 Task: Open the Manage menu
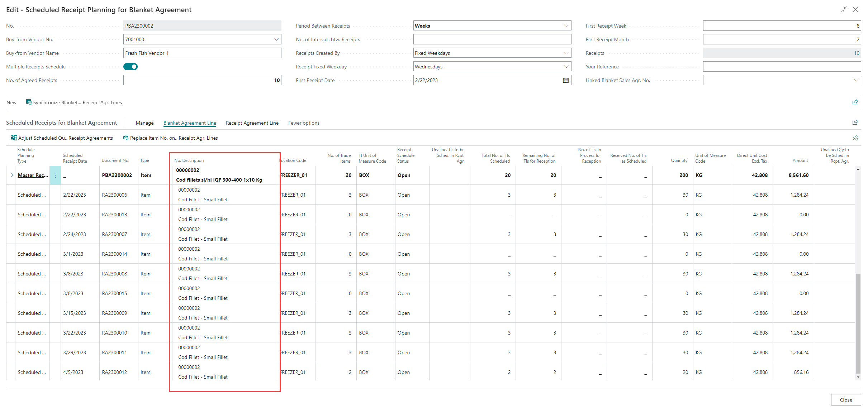tap(144, 123)
